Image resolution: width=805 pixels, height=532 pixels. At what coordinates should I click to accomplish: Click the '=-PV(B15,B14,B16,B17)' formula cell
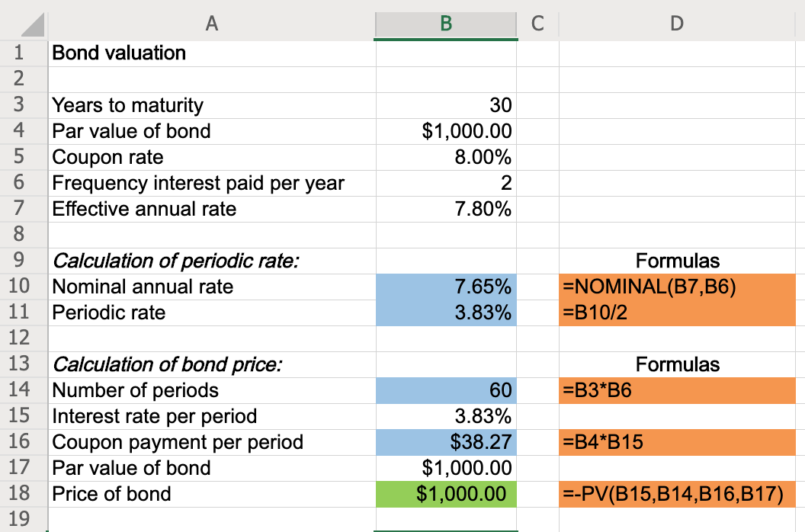click(676, 494)
